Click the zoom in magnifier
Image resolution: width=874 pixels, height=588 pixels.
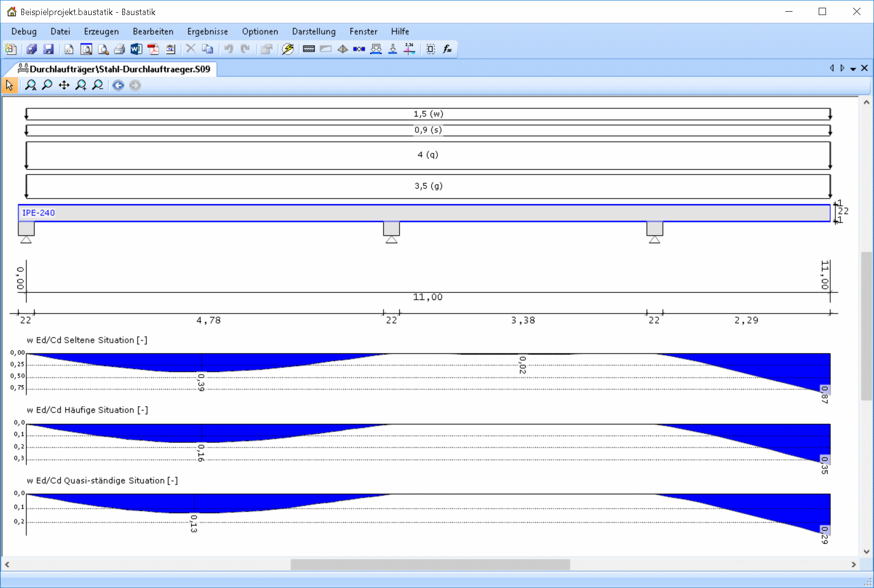(x=81, y=85)
